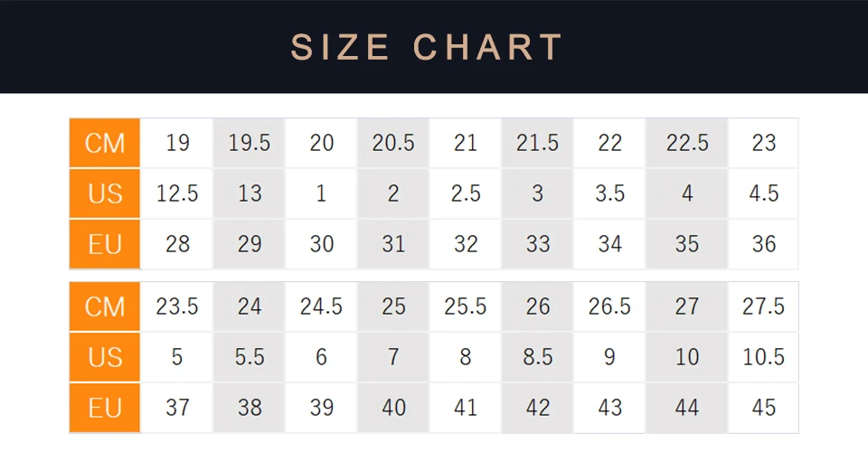Click the 25.5 cm cell
The height and width of the screenshot is (452, 868).
466,306
